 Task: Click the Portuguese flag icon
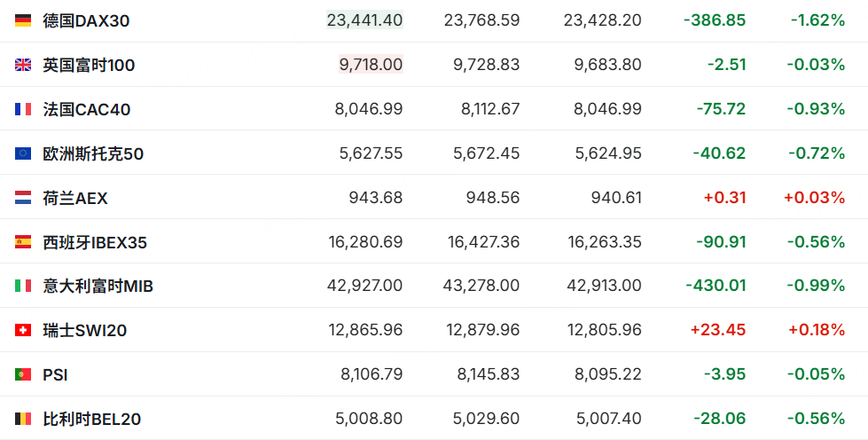pyautogui.click(x=23, y=375)
